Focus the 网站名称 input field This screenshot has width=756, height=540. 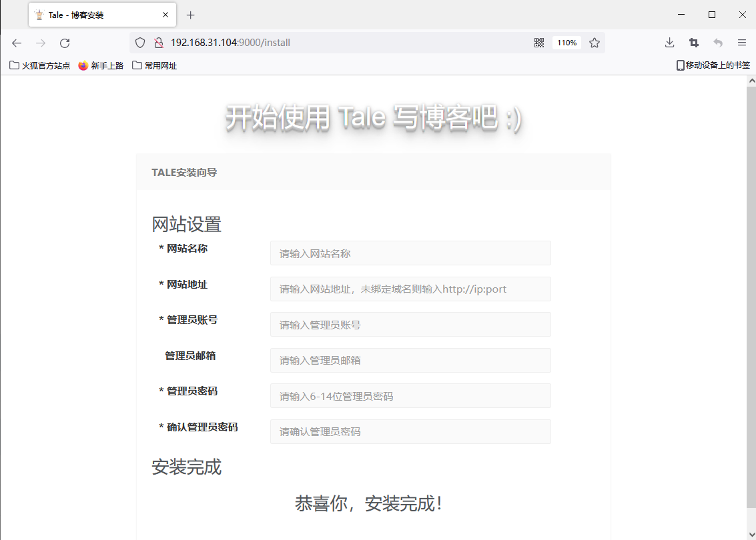(x=410, y=253)
